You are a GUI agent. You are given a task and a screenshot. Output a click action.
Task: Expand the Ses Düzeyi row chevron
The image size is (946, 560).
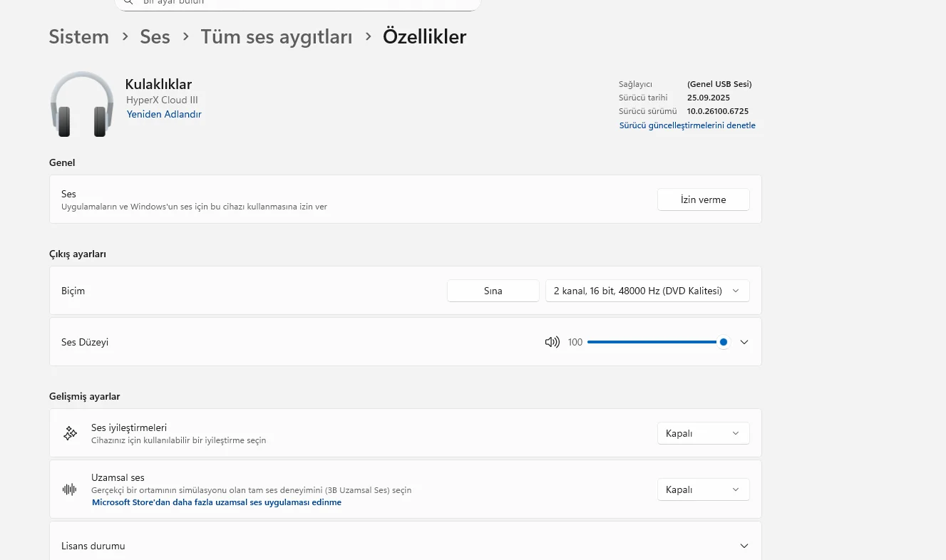pos(744,342)
